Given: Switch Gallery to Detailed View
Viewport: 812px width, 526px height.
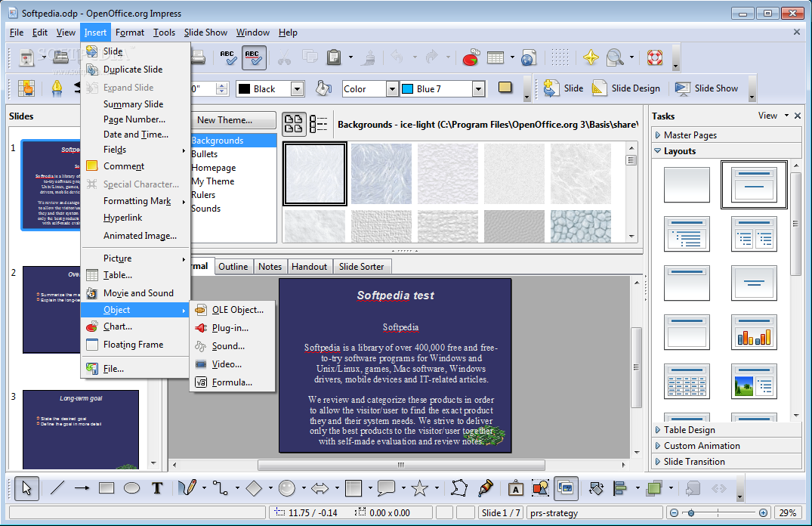Looking at the screenshot, I should [x=319, y=124].
